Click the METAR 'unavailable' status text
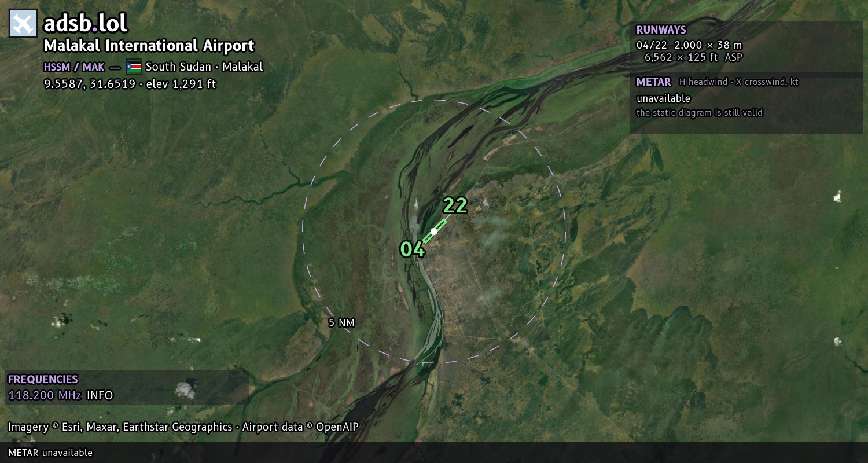 (663, 98)
